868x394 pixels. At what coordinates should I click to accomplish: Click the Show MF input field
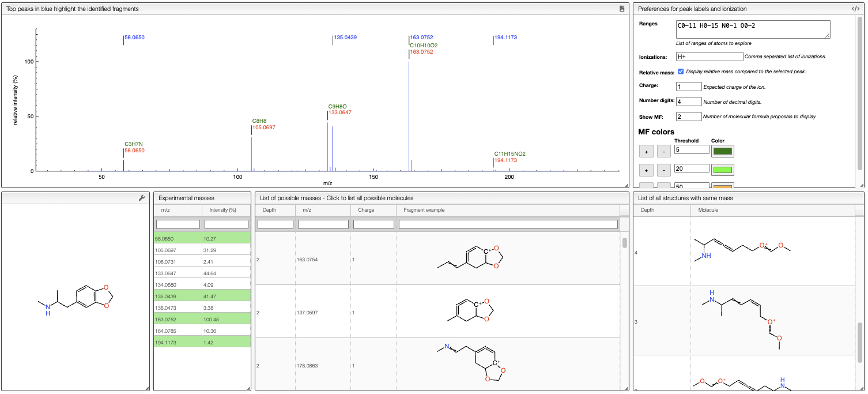coord(689,117)
